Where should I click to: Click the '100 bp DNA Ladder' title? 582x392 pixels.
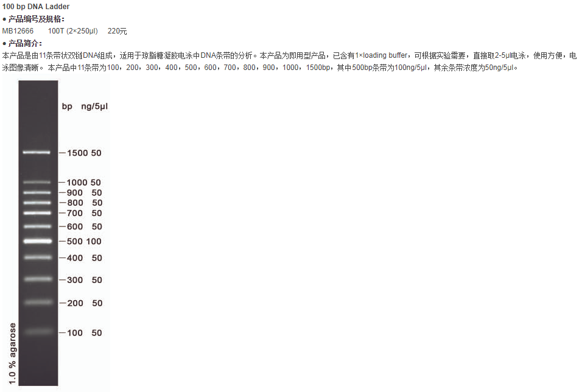pos(36,7)
